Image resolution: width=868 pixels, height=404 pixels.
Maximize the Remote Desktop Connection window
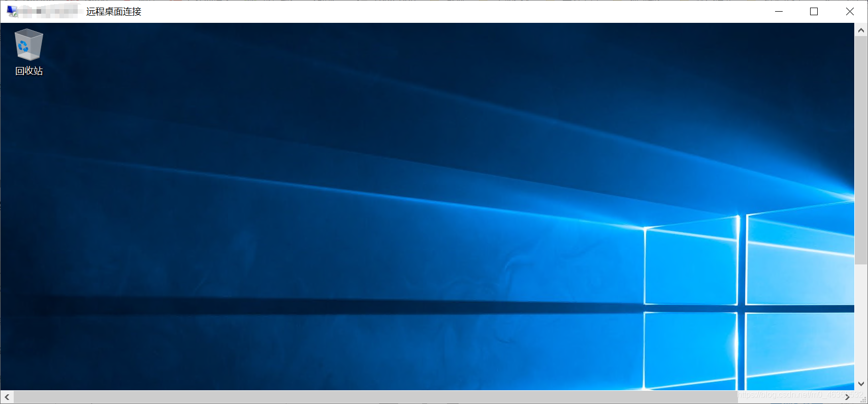814,11
